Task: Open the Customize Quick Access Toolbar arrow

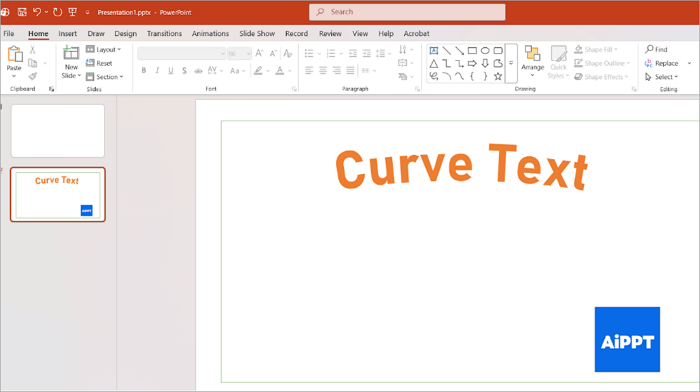Action: [88, 13]
